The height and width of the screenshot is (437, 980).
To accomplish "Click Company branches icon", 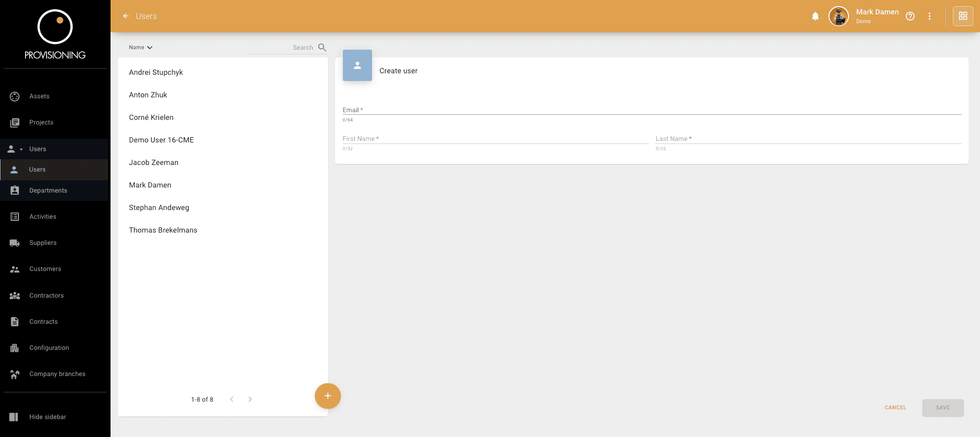I will tap(15, 374).
